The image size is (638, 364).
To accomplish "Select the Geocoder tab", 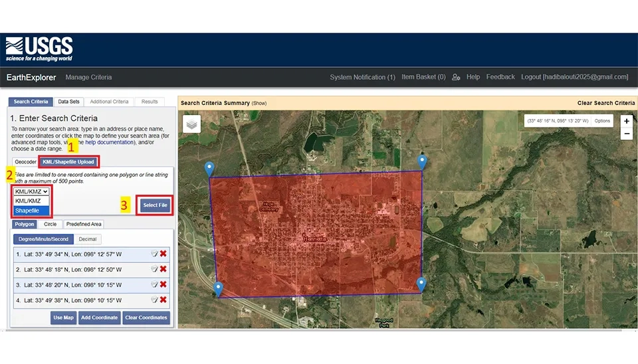I will point(25,162).
